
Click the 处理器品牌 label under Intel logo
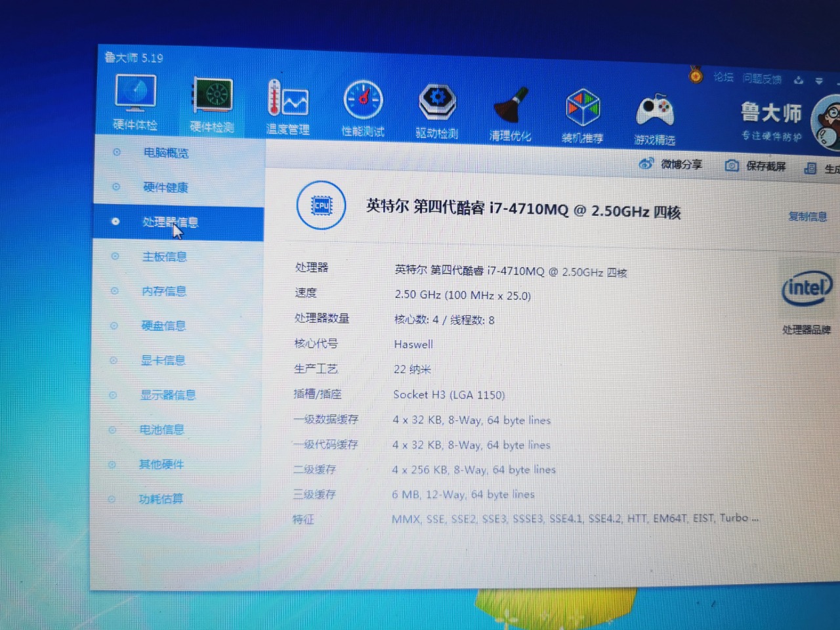point(807,330)
